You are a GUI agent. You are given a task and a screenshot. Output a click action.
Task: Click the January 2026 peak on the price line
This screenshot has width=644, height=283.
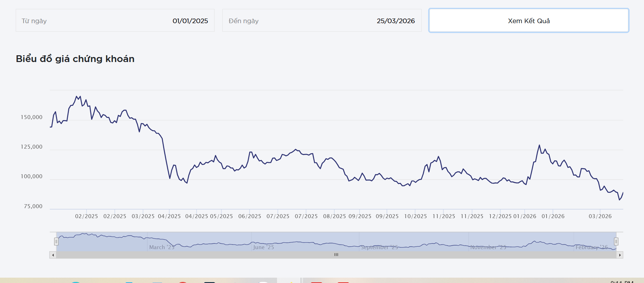click(x=539, y=145)
